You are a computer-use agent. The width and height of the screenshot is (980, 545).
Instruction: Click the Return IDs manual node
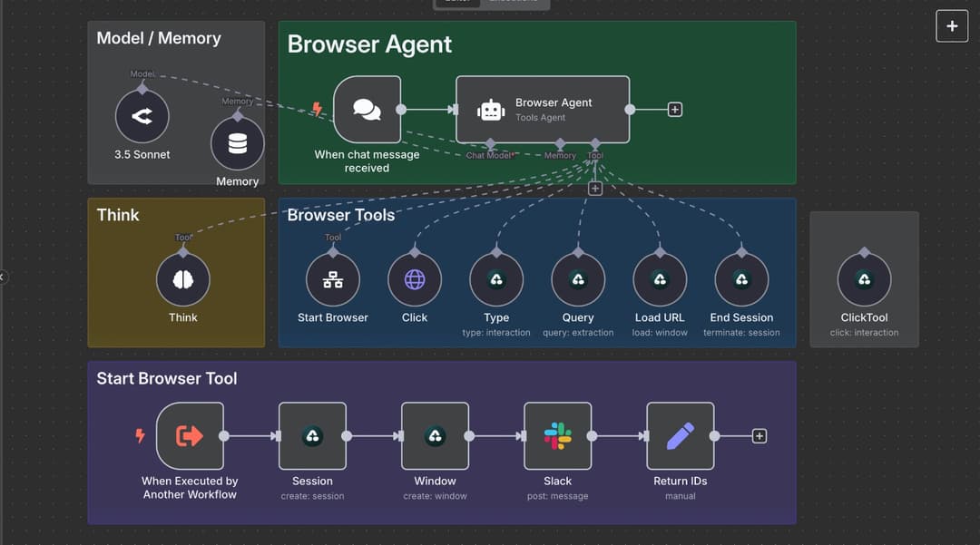680,435
